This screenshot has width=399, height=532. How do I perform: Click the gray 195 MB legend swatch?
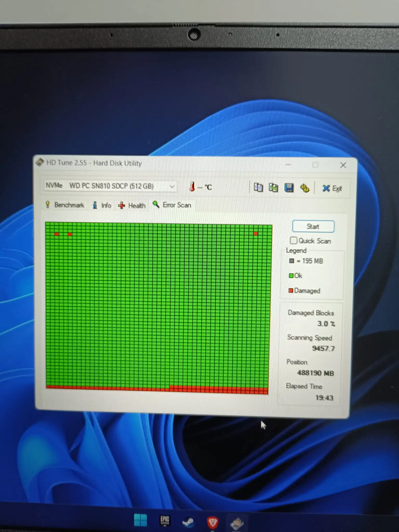tap(291, 261)
